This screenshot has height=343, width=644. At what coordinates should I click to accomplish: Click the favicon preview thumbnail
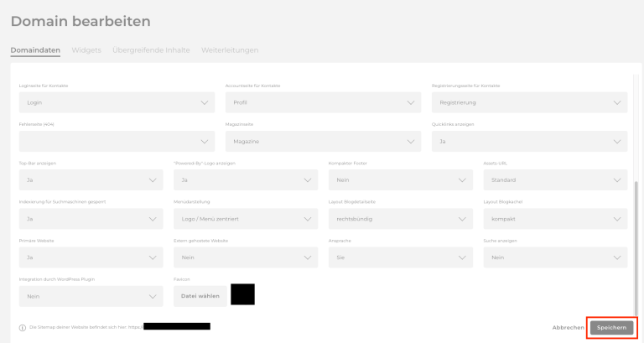tap(242, 295)
